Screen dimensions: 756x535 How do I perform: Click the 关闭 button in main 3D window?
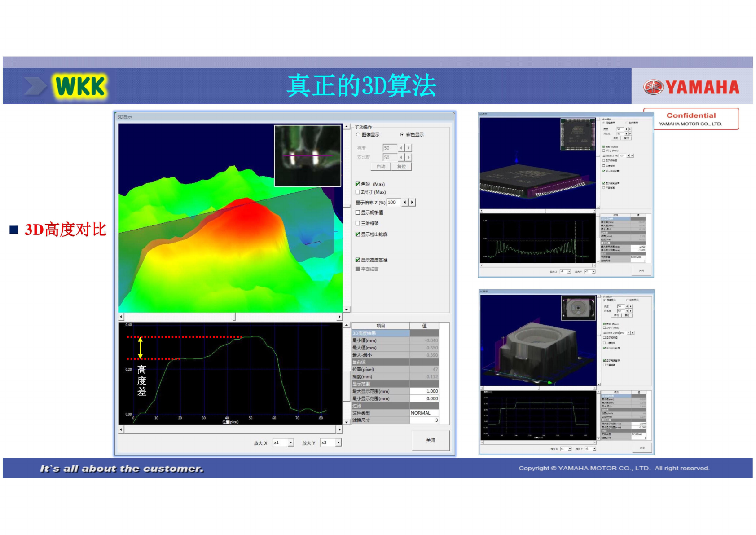click(431, 441)
